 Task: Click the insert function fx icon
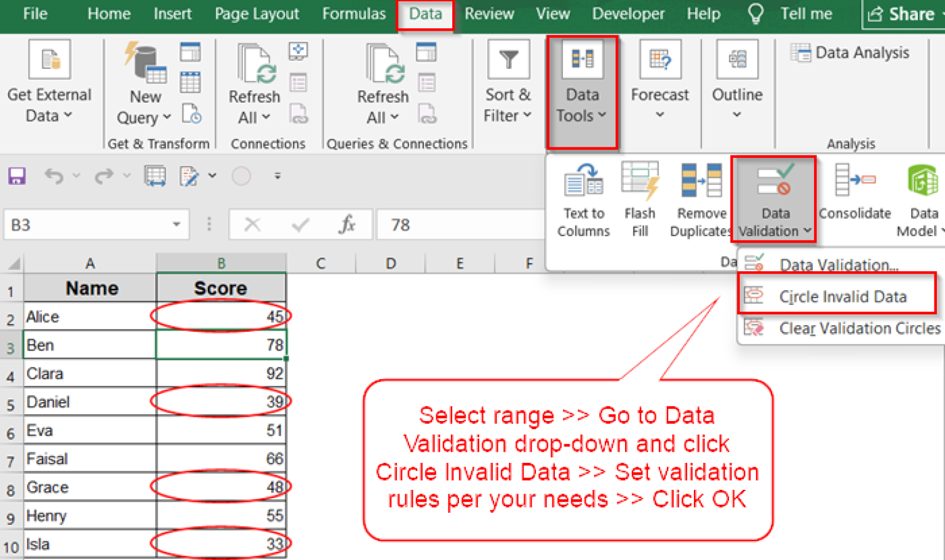[347, 225]
